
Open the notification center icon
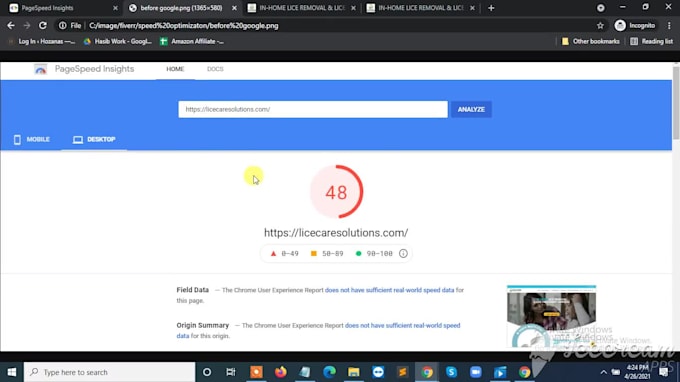(x=664, y=372)
